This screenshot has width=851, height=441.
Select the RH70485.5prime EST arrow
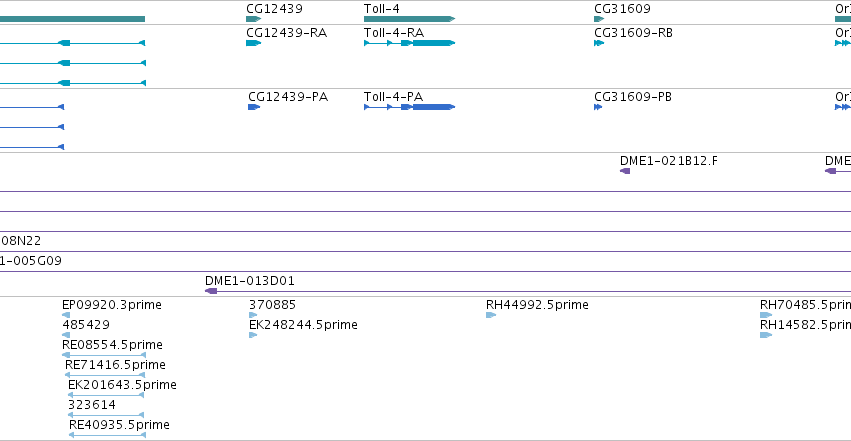pos(766,315)
